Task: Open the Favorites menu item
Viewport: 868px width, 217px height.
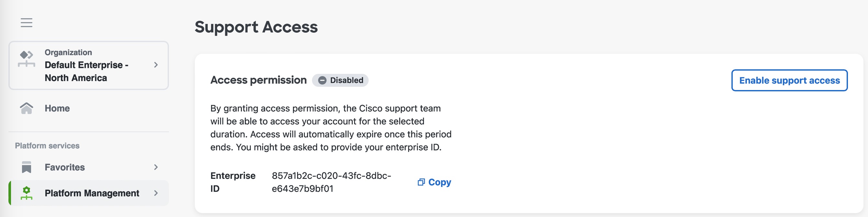Action: tap(89, 167)
